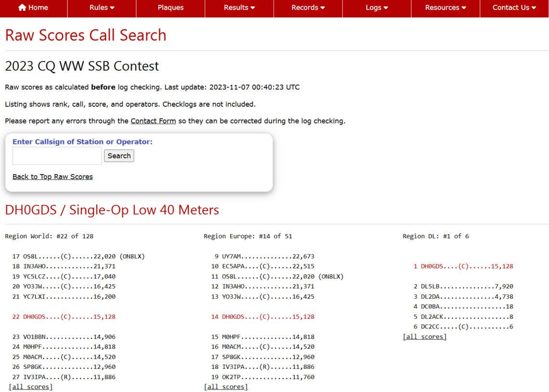The width and height of the screenshot is (549, 392).
Task: Select Enter Callsign of Station or Operator label
Action: [83, 141]
